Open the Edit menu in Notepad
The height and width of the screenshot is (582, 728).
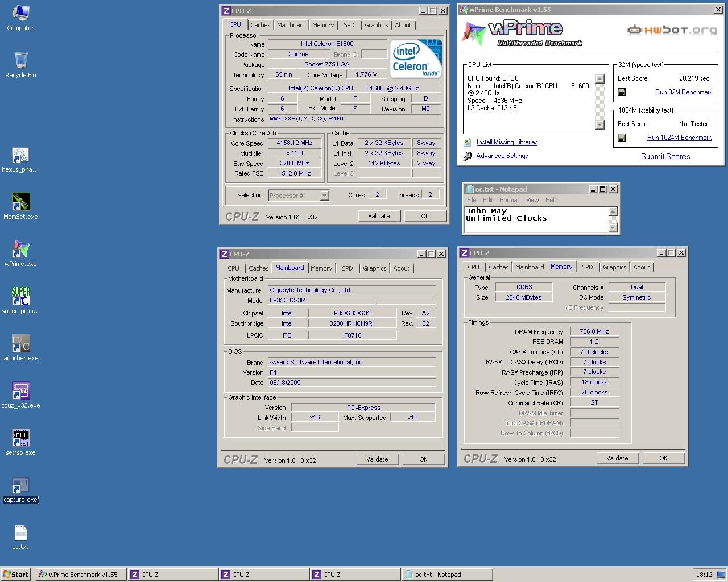click(488, 201)
